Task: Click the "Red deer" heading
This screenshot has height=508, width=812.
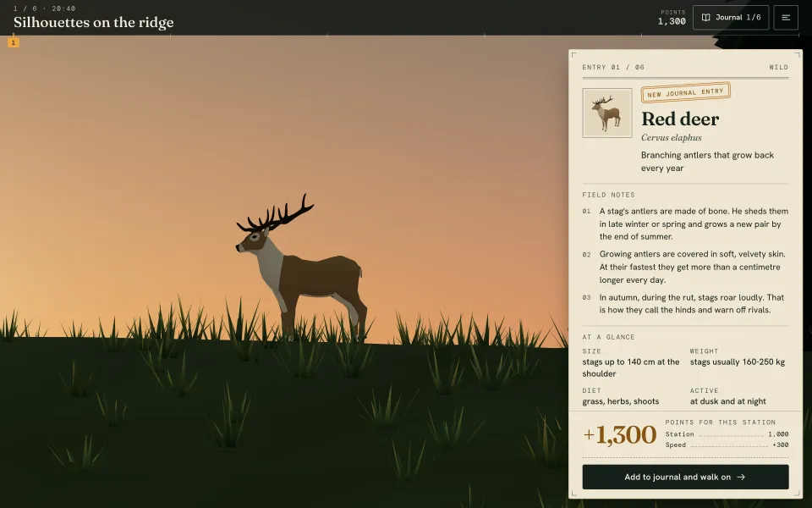Action: 680,119
